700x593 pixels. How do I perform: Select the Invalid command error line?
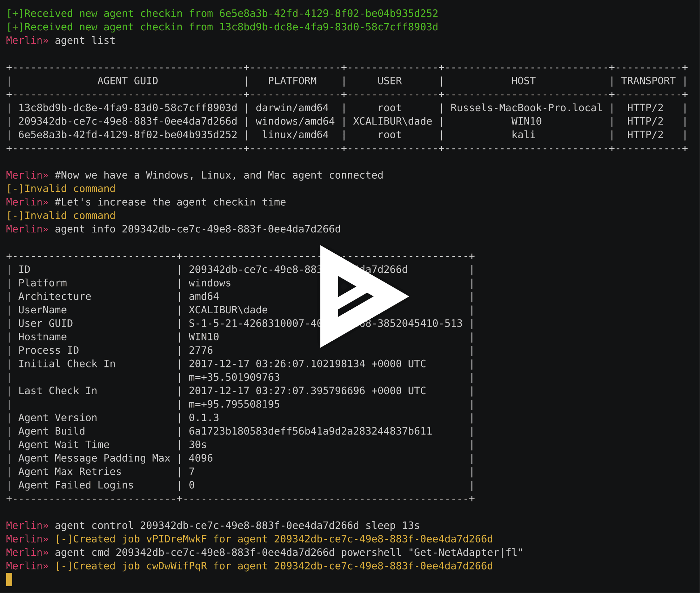(61, 188)
